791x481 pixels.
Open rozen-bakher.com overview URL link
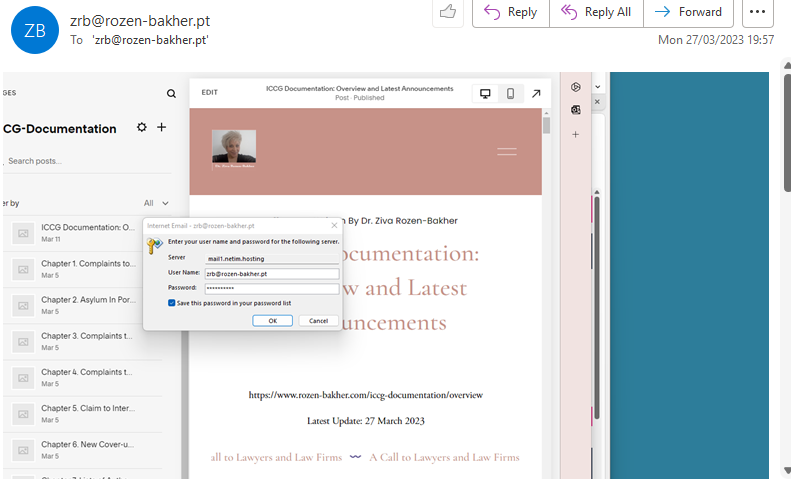point(366,395)
